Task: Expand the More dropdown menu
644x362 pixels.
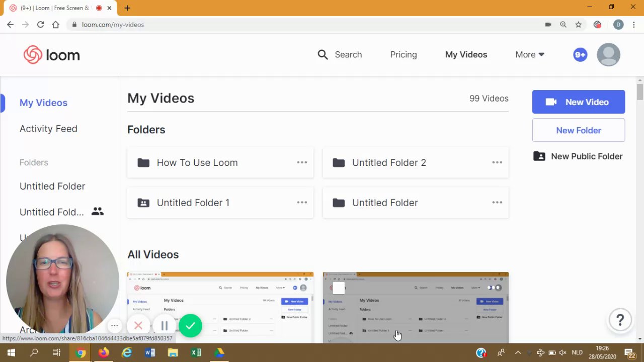Action: (x=530, y=54)
